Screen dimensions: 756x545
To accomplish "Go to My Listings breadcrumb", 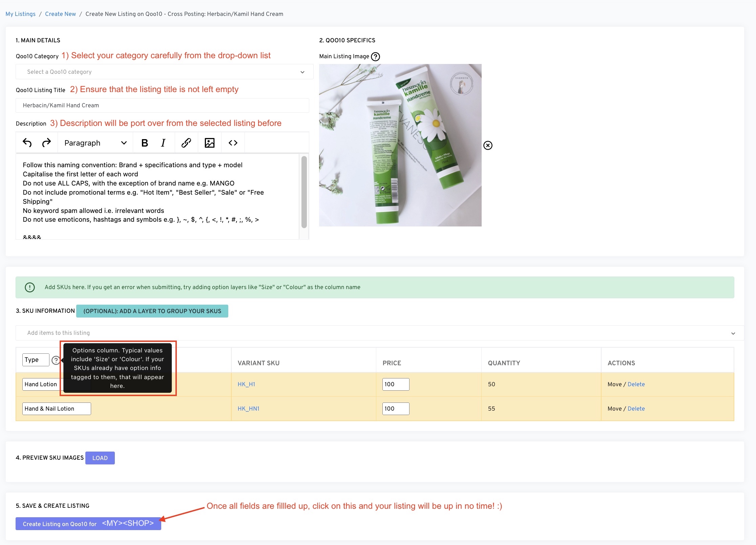I will (x=20, y=14).
